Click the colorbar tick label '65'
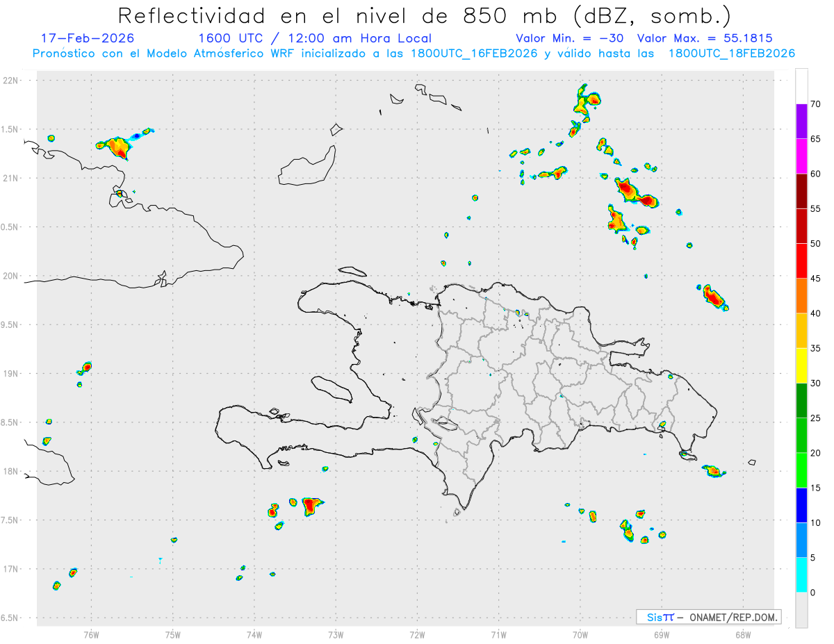 816,139
